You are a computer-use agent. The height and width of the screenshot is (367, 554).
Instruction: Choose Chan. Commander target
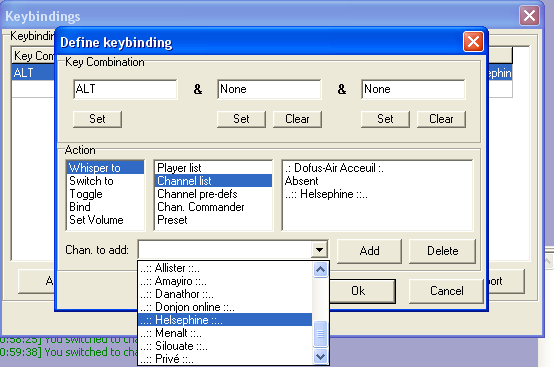[x=213, y=207]
